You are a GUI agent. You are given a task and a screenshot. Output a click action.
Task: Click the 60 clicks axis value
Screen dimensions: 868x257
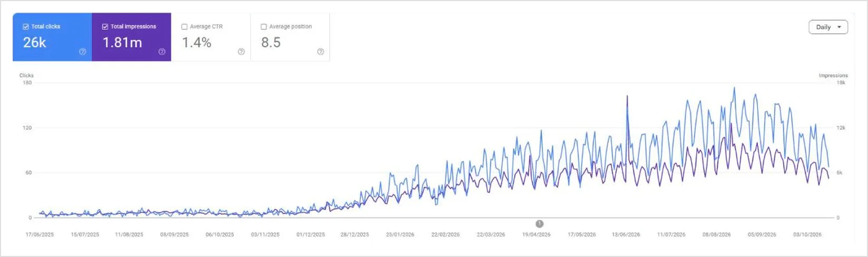(28, 173)
